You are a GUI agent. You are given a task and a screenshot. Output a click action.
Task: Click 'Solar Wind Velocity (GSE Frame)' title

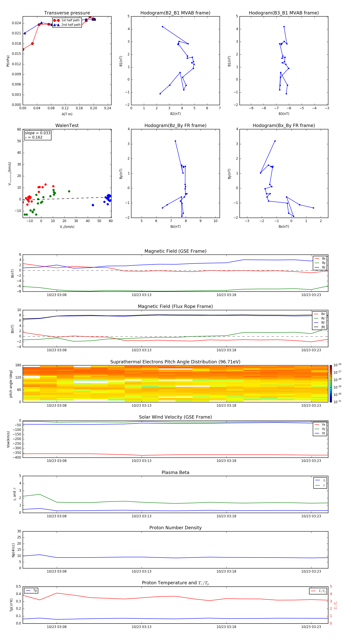click(x=175, y=417)
